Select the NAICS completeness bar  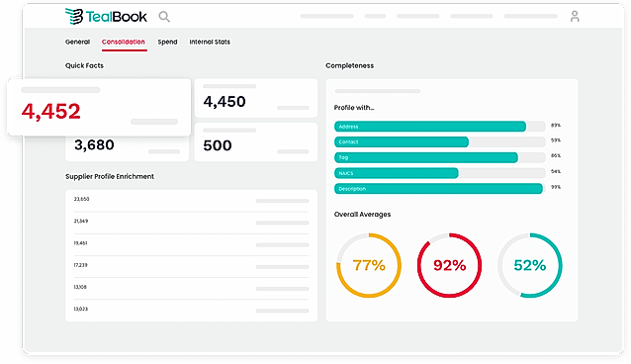pos(440,173)
